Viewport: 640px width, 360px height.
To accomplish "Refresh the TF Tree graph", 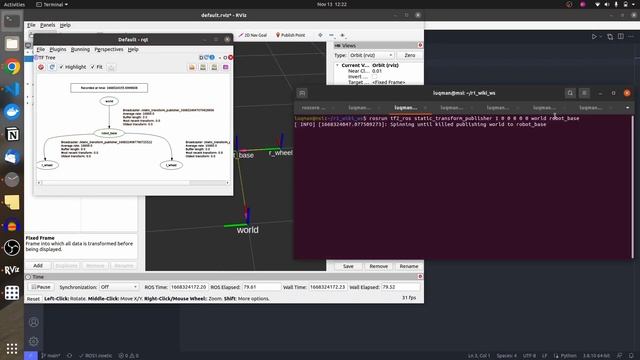I will point(52,67).
